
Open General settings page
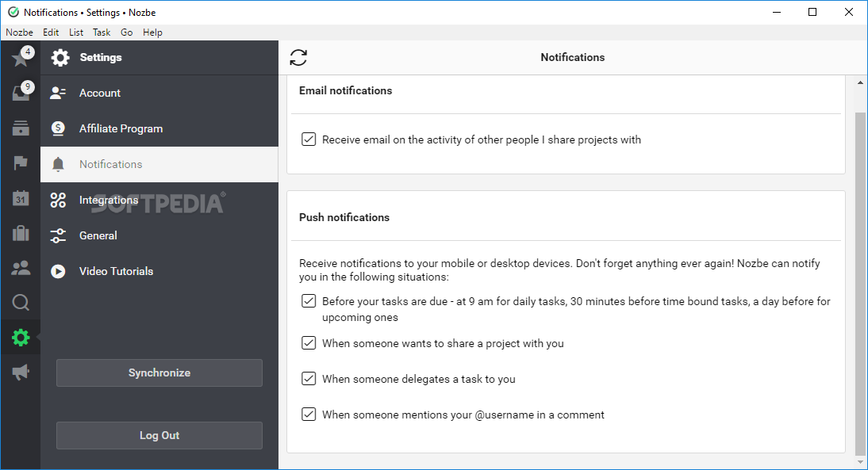[x=159, y=235]
